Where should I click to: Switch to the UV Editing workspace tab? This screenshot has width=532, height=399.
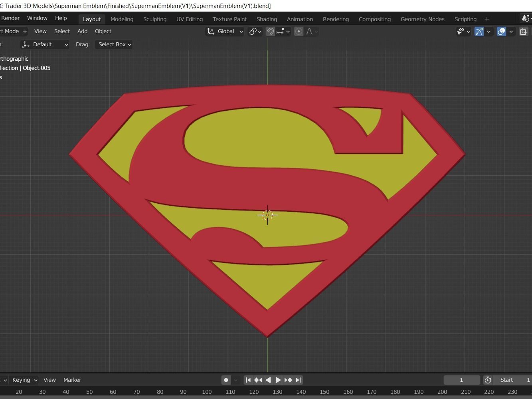coord(190,19)
